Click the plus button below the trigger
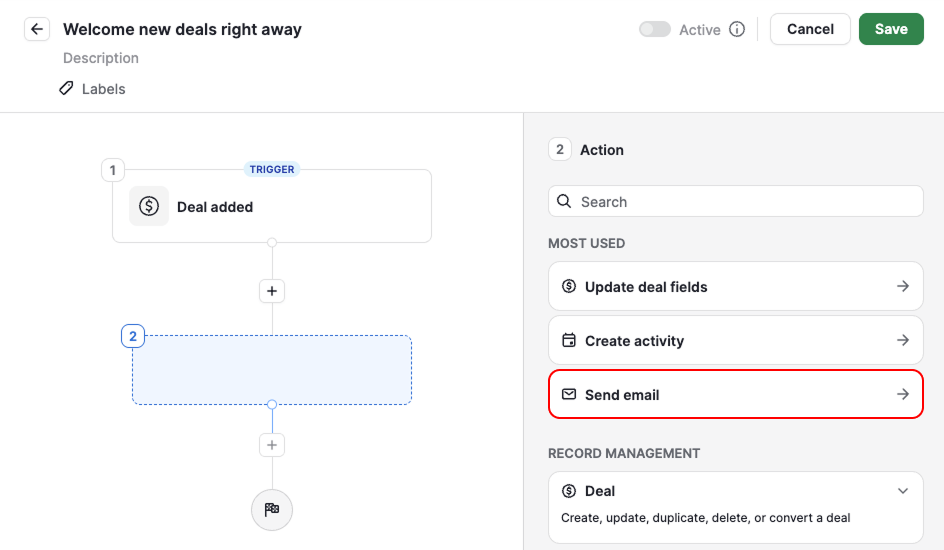Screen dimensions: 944x550 coord(272,291)
